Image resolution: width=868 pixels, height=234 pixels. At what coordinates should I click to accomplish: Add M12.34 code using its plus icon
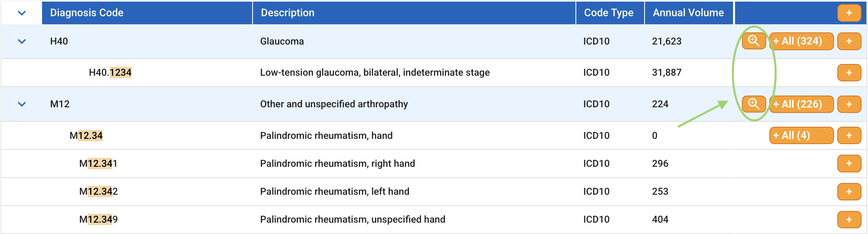tap(849, 135)
